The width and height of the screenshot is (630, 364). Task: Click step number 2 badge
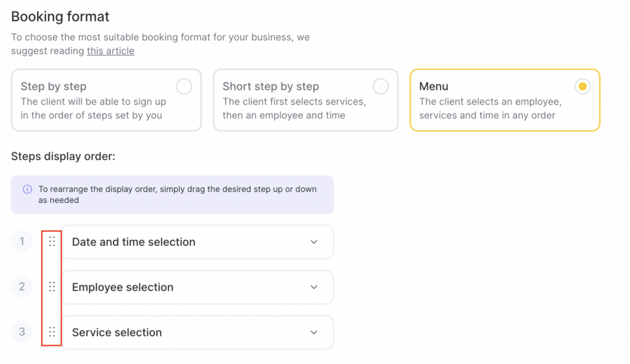21,287
